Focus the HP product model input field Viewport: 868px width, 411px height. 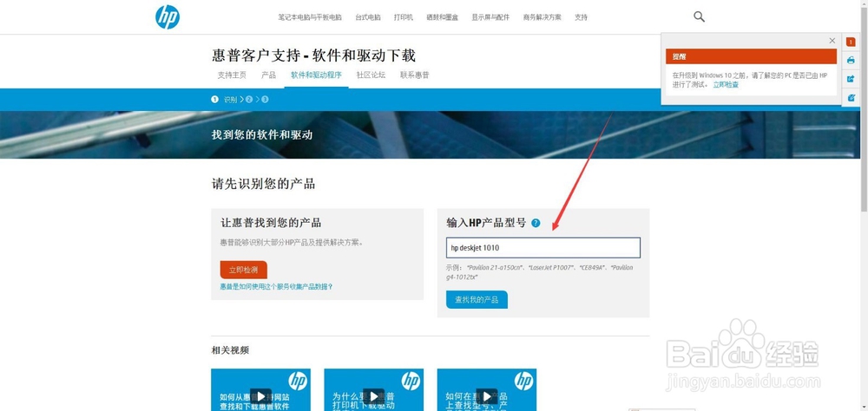[543, 248]
